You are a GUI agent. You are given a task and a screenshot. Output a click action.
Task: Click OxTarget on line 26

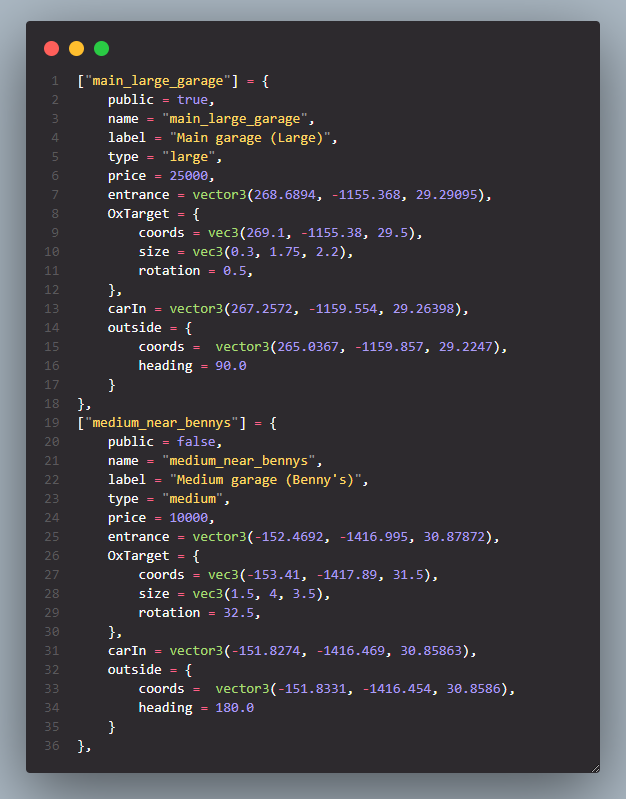click(138, 556)
